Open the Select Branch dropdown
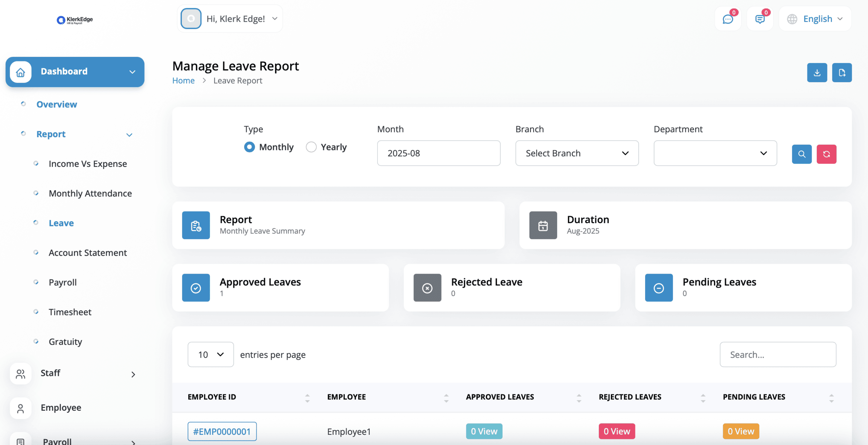868x445 pixels. click(577, 153)
